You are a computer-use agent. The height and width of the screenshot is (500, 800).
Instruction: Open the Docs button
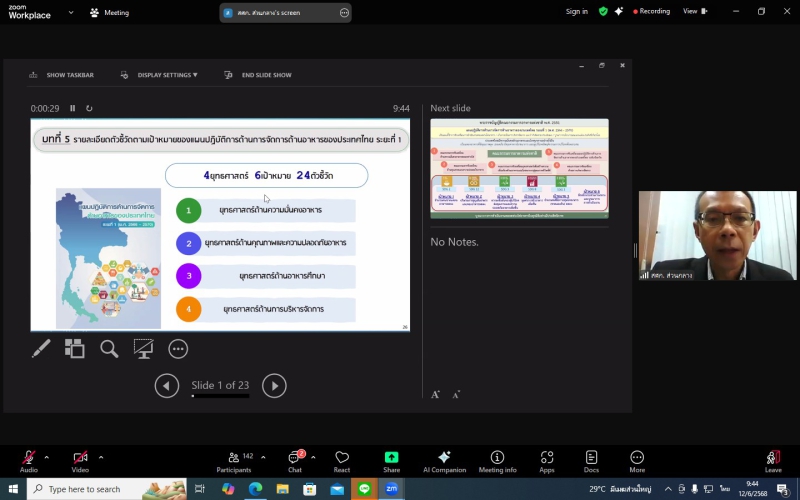point(591,461)
